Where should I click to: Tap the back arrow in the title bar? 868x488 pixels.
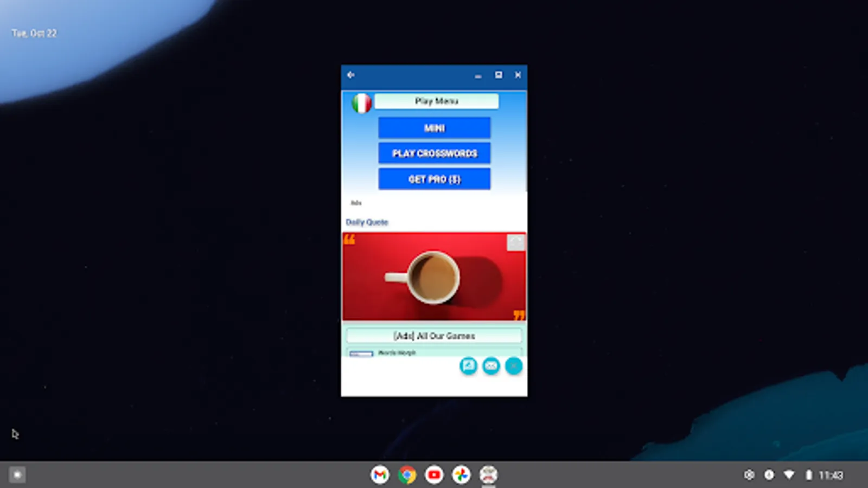click(350, 75)
